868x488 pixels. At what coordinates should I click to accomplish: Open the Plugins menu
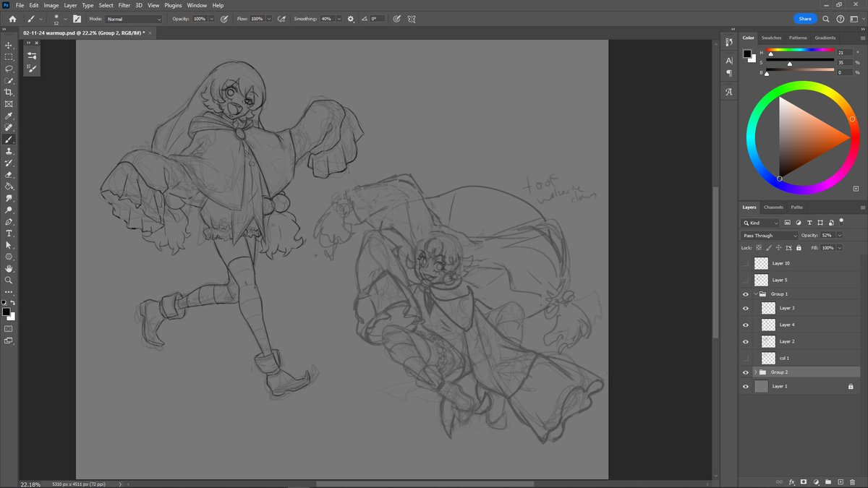[173, 5]
